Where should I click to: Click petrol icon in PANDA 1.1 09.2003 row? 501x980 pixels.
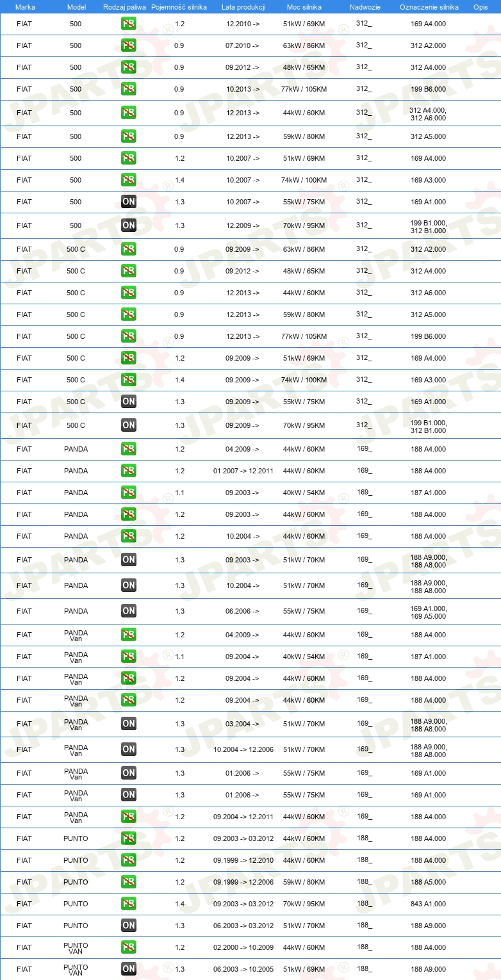tap(128, 493)
